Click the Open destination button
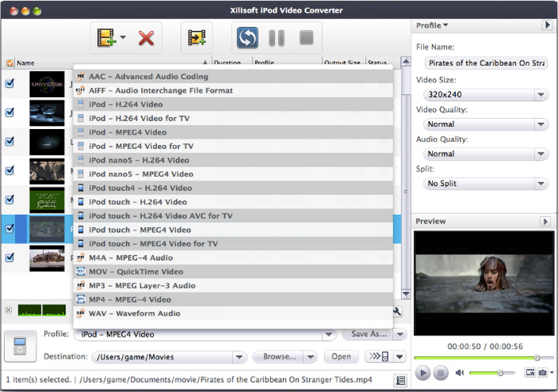Image resolution: width=558 pixels, height=392 pixels. (341, 356)
